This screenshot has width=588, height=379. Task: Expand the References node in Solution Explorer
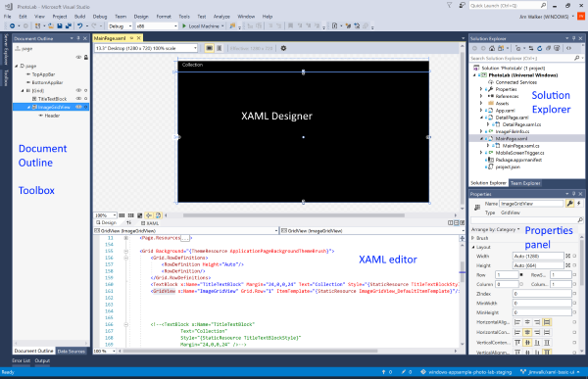pos(481,96)
